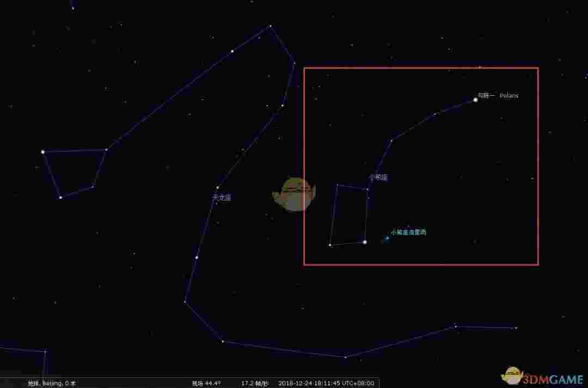Click the 17.2 帧/秒 frame rate readout

point(254,383)
